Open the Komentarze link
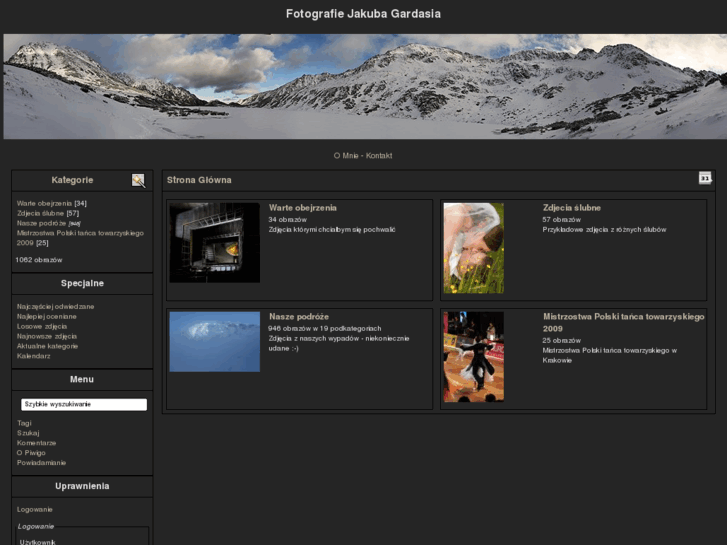 point(36,443)
